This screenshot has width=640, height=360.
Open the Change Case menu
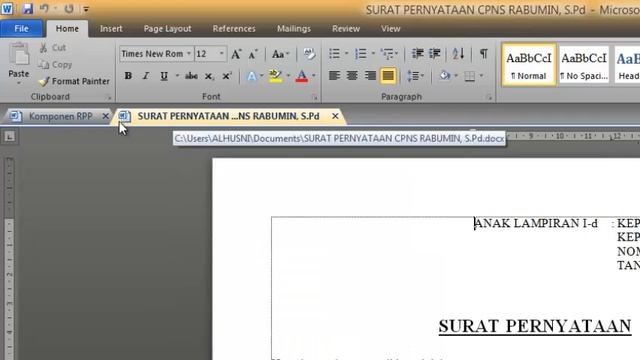280,54
